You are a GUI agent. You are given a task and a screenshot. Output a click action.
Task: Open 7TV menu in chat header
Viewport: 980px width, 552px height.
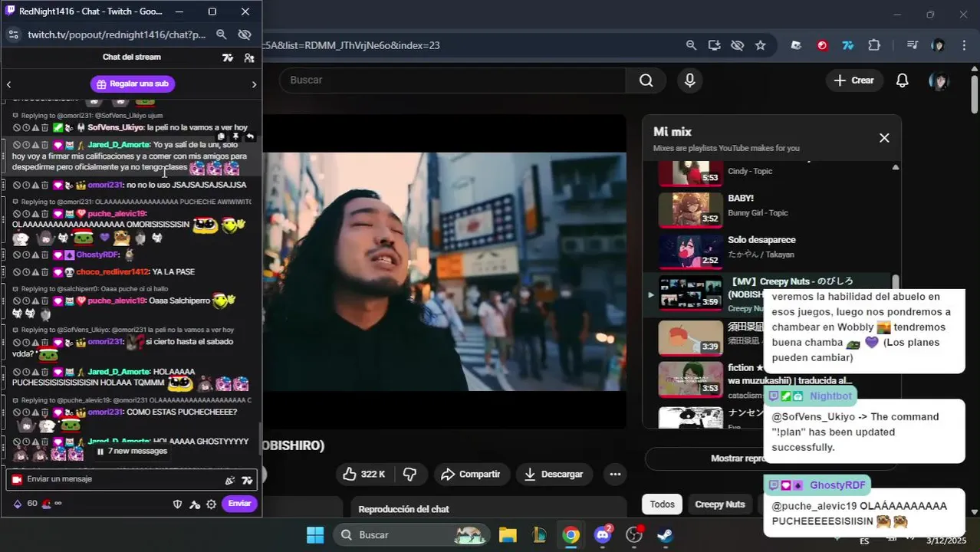click(228, 58)
